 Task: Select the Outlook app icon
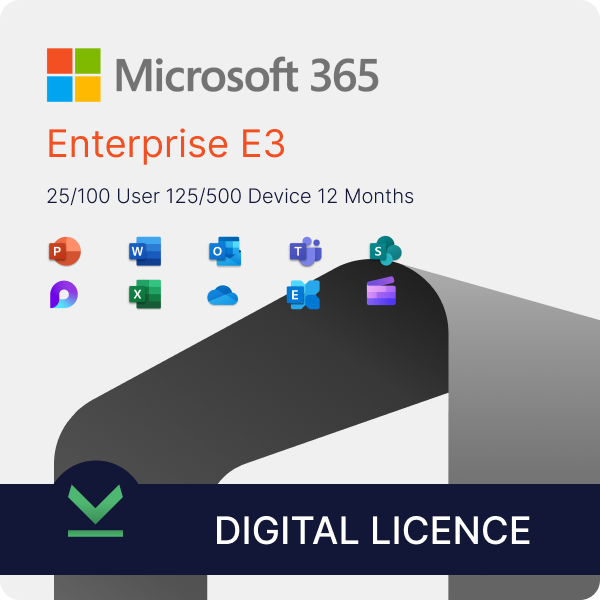[x=225, y=251]
